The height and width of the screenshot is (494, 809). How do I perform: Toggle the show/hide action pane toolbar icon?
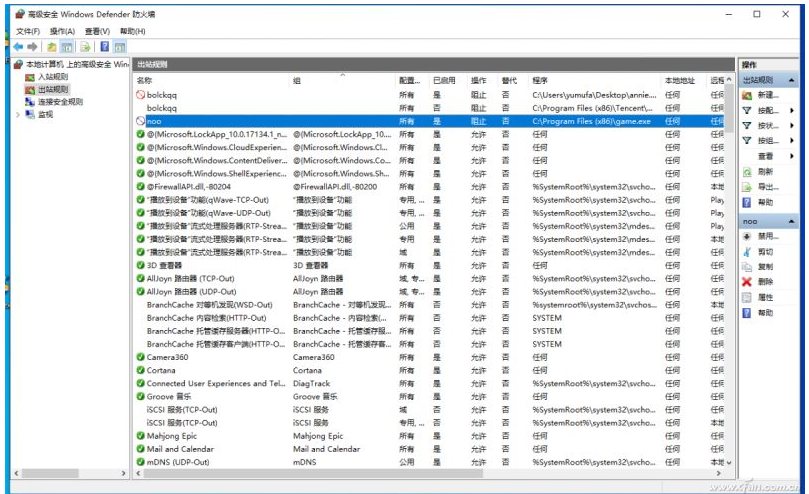(120, 47)
